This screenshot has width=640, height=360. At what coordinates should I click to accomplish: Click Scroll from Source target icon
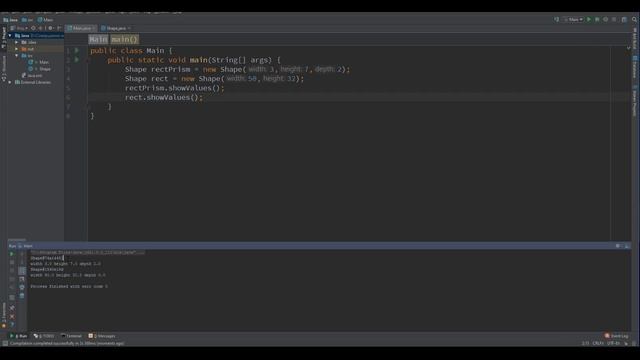click(x=33, y=28)
